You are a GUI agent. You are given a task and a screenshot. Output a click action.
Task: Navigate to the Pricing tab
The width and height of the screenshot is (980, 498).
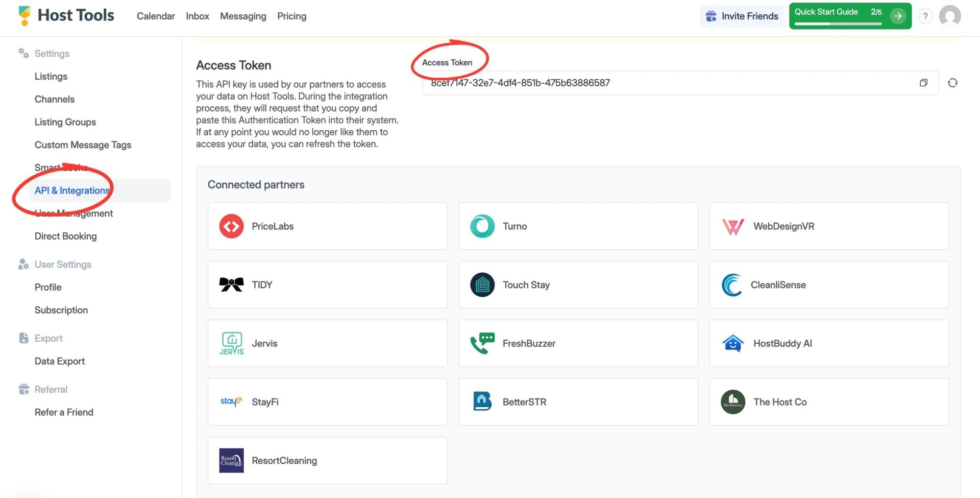(291, 16)
